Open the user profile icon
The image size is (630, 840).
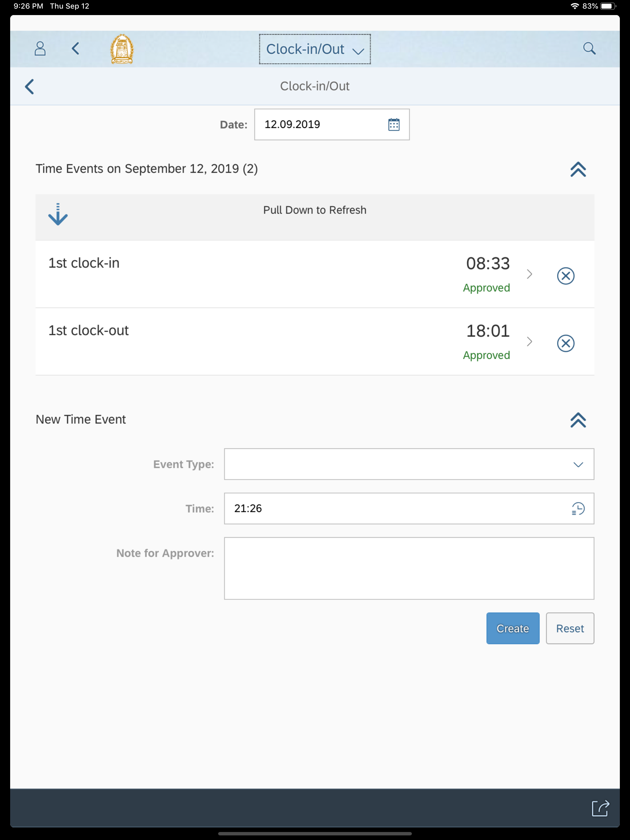pos(40,49)
